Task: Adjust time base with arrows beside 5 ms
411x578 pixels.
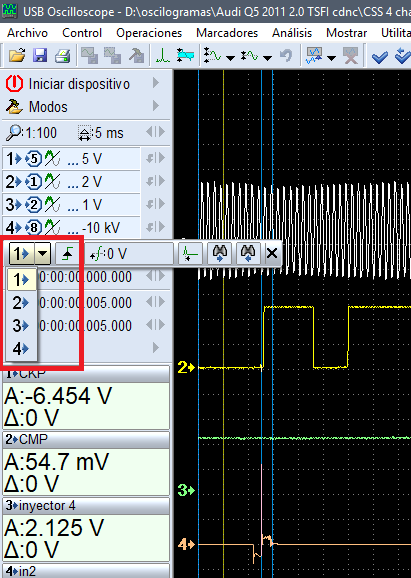Action: click(155, 132)
